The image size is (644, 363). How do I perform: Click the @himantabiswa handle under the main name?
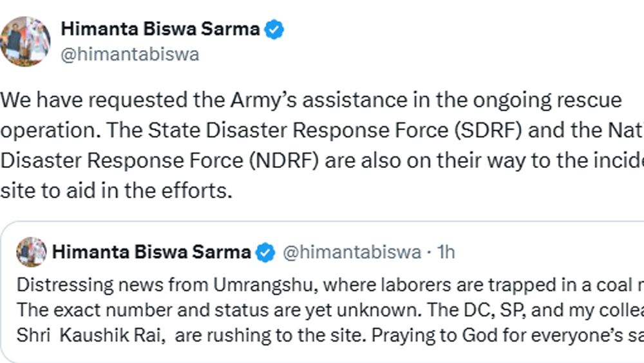pos(129,55)
